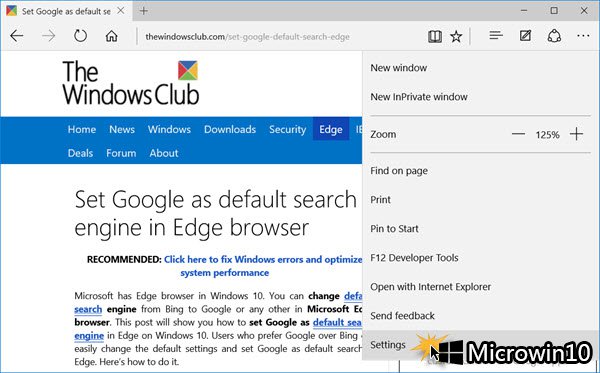Click the address bar URL
600x373 pixels.
tap(247, 37)
